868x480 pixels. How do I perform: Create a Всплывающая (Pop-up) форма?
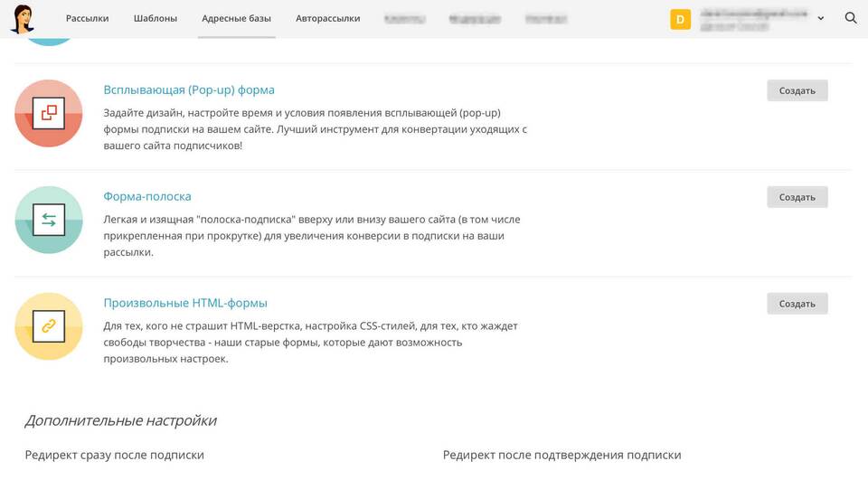(x=797, y=90)
